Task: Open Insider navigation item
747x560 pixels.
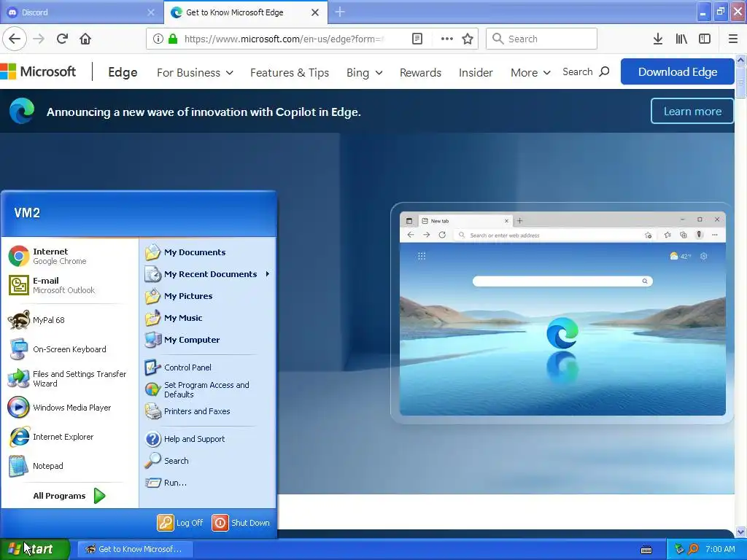Action: click(476, 72)
